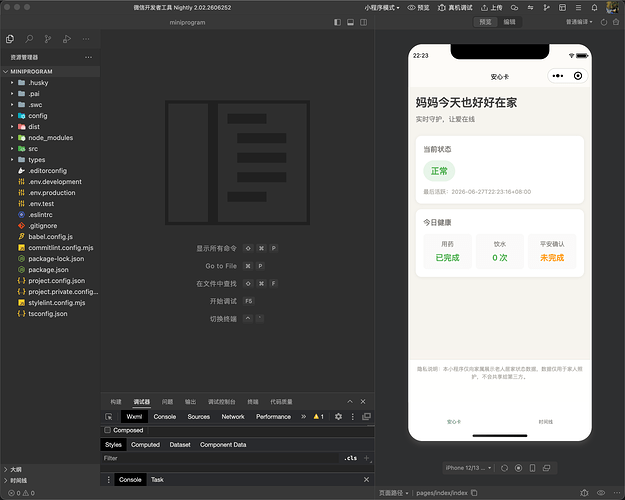625x500 pixels.
Task: Click the phone device frame icon below simulator
Action: pos(533,468)
